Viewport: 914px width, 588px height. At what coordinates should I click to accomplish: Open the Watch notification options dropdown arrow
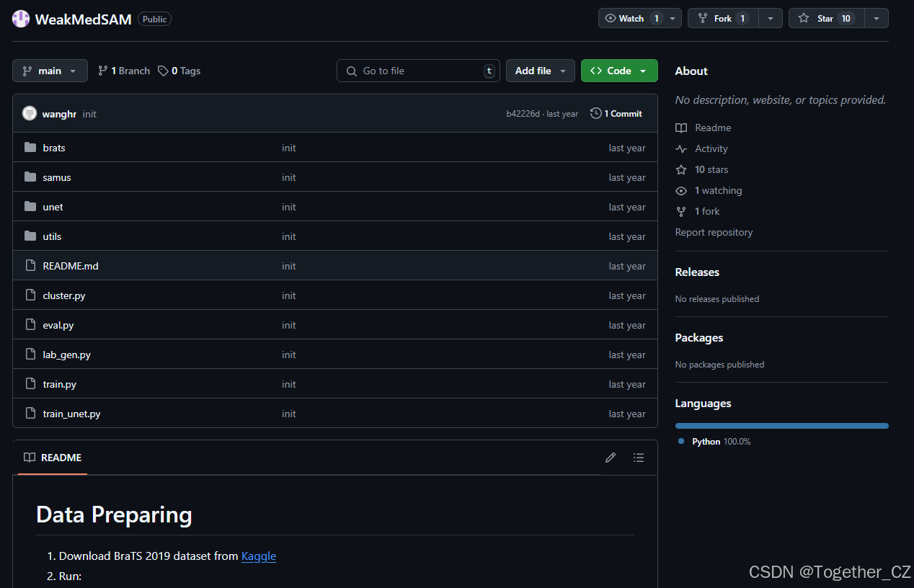[x=673, y=19]
